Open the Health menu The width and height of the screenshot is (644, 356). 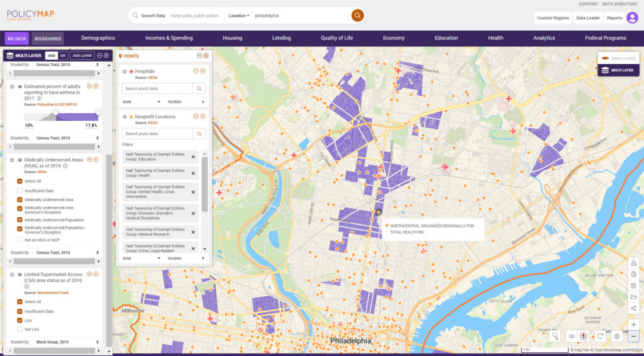click(496, 38)
